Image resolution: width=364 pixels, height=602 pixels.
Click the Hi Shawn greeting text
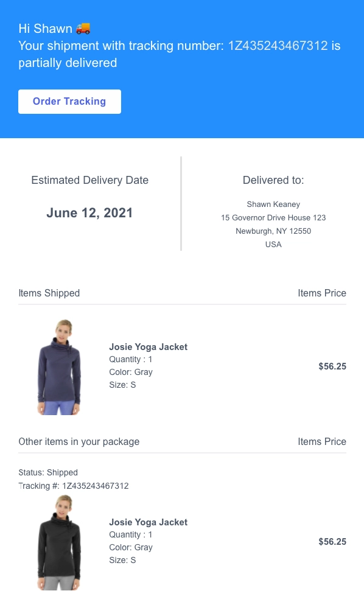click(45, 29)
